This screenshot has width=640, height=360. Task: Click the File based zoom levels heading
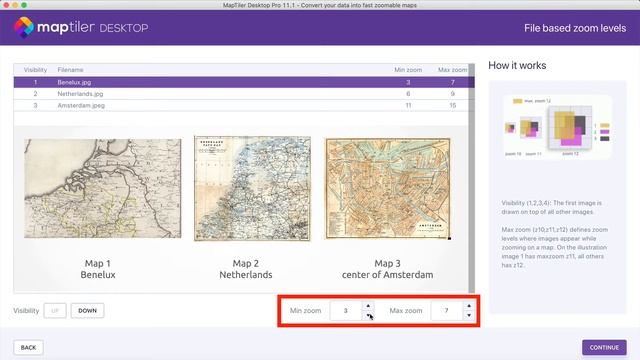point(575,28)
